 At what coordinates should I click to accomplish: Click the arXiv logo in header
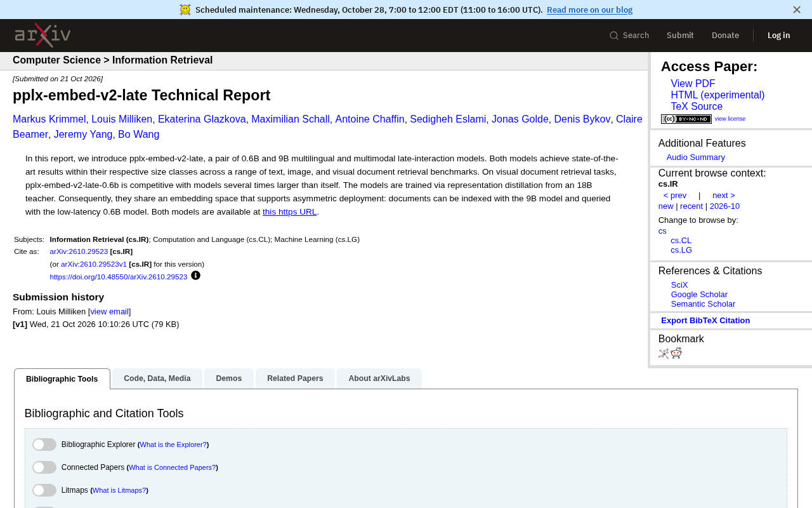click(43, 36)
